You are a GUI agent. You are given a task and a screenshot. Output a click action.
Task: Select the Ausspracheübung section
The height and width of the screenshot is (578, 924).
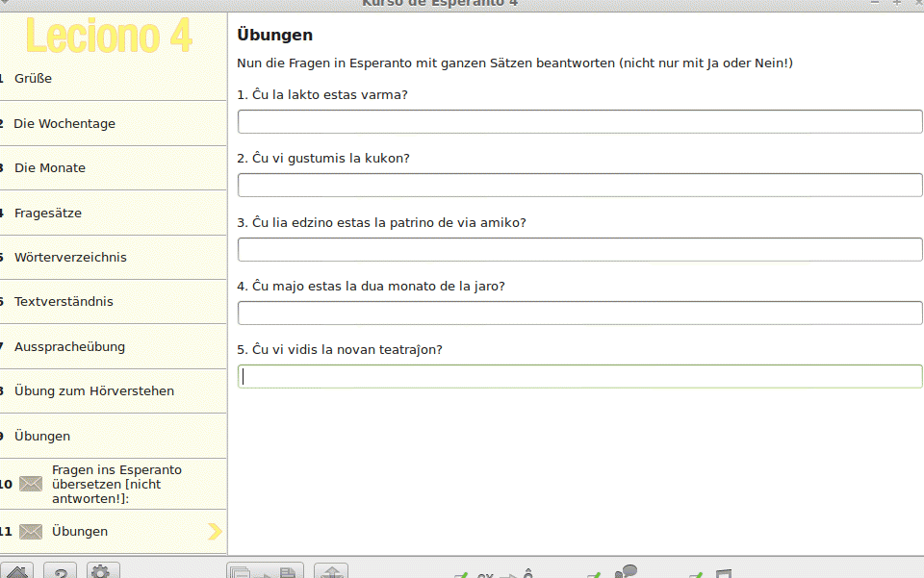coord(69,347)
